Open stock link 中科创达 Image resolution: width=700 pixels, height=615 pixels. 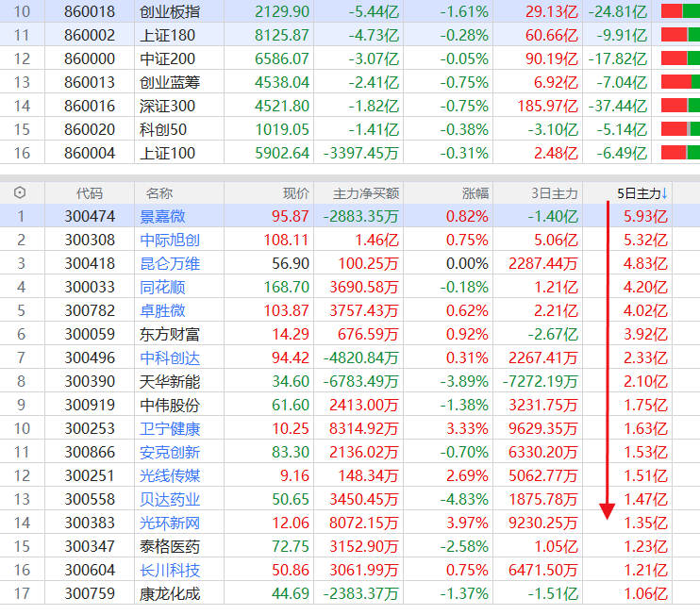(170, 357)
